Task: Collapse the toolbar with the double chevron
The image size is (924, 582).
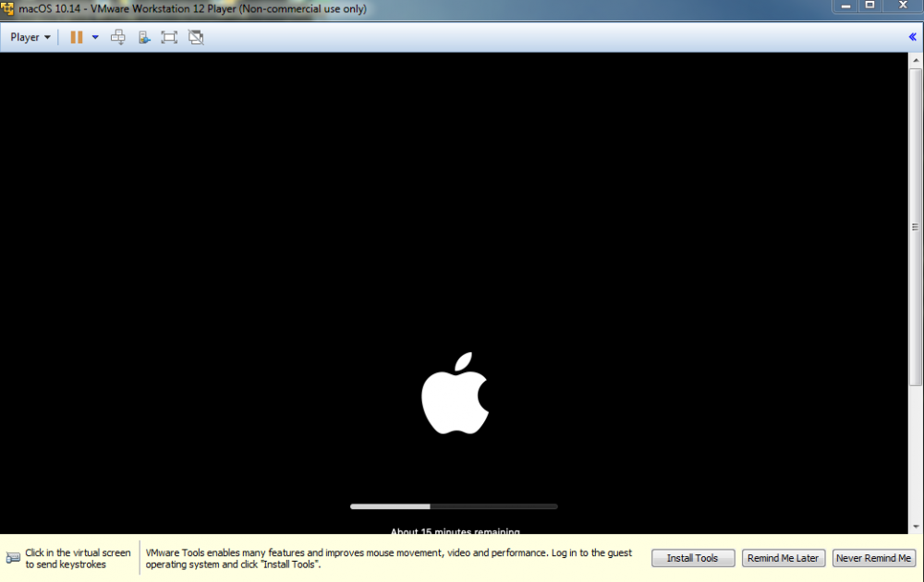Action: [912, 37]
